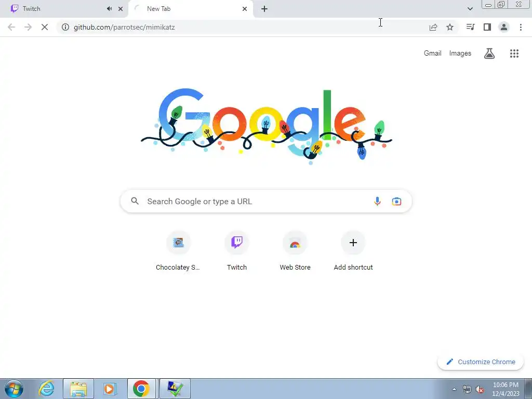Toggle Chrome side panel
The height and width of the screenshot is (399, 532).
pyautogui.click(x=487, y=27)
